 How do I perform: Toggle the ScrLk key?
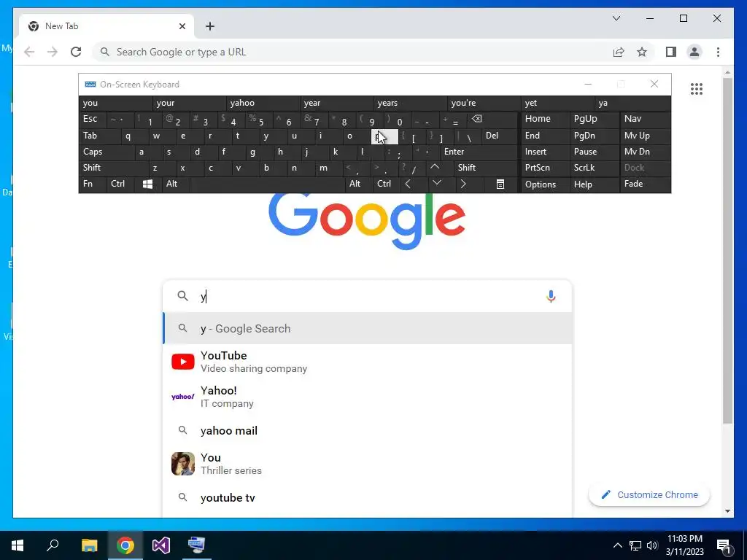(595, 168)
